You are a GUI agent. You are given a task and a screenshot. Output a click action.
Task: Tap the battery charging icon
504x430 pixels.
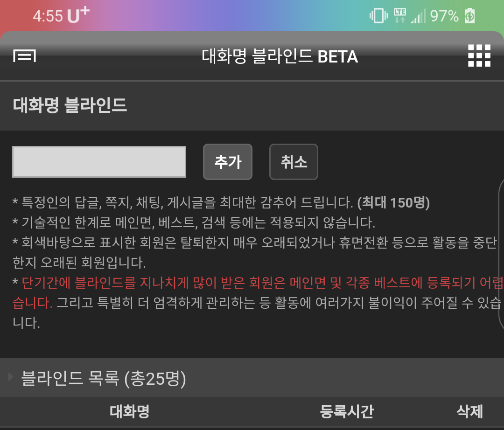[x=469, y=16]
